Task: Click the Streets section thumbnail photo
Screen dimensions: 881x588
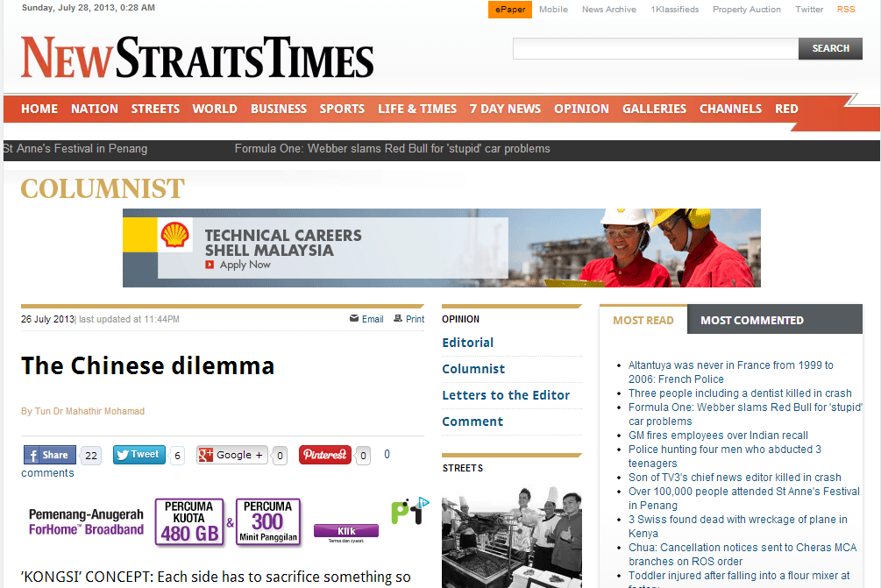Action: tap(512, 537)
